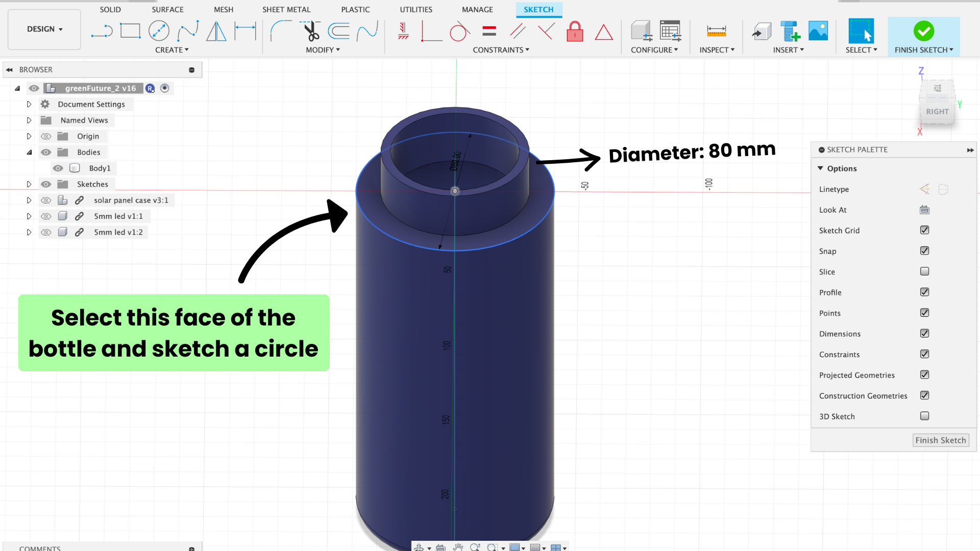This screenshot has height=551, width=980.
Task: Toggle the Sketch Grid checkbox
Action: pyautogui.click(x=924, y=230)
